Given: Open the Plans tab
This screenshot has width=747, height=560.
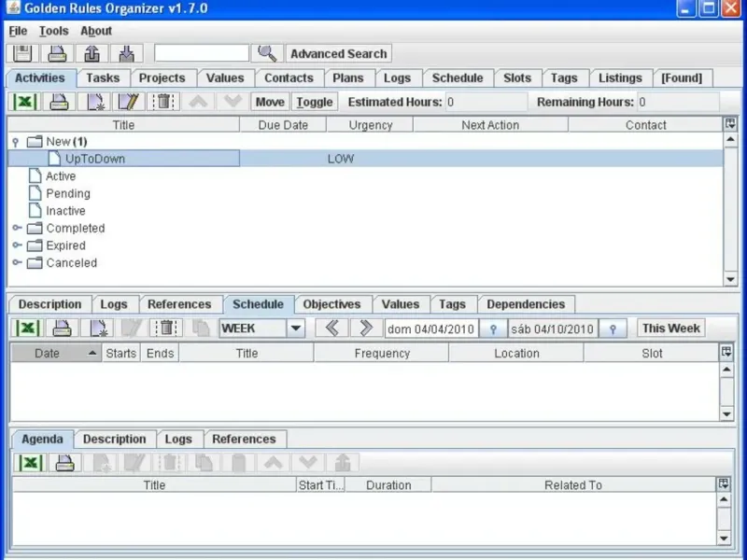Looking at the screenshot, I should [347, 78].
